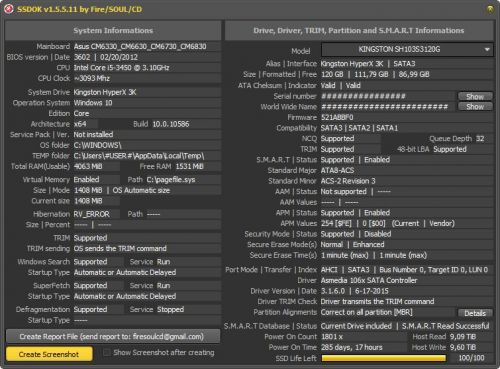Click AAM Status Not supported value

(x=343, y=192)
